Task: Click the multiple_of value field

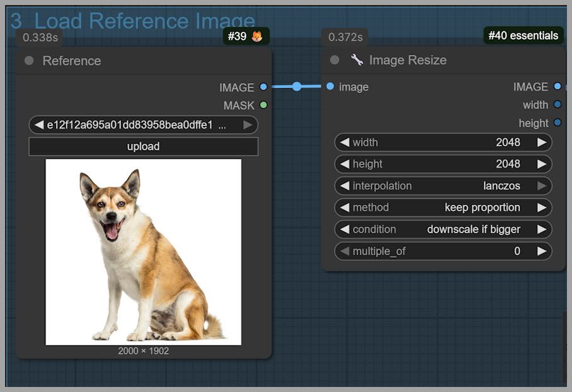Action: [x=443, y=251]
